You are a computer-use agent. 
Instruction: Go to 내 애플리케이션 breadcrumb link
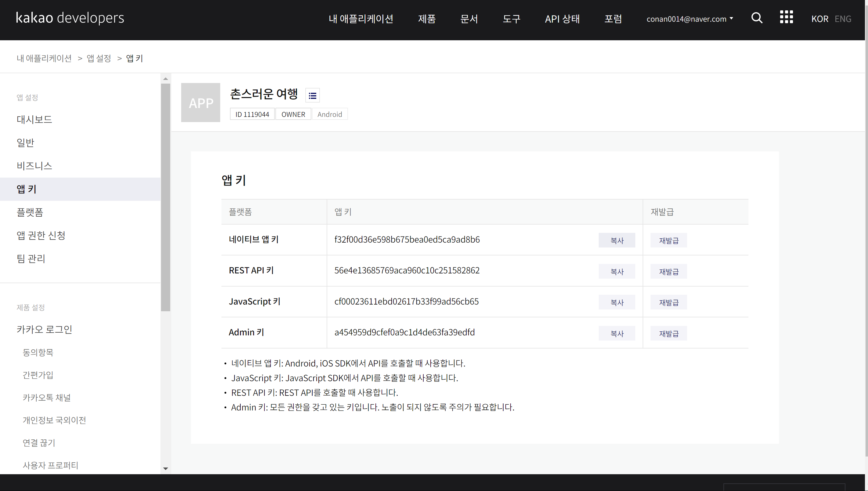coord(44,58)
